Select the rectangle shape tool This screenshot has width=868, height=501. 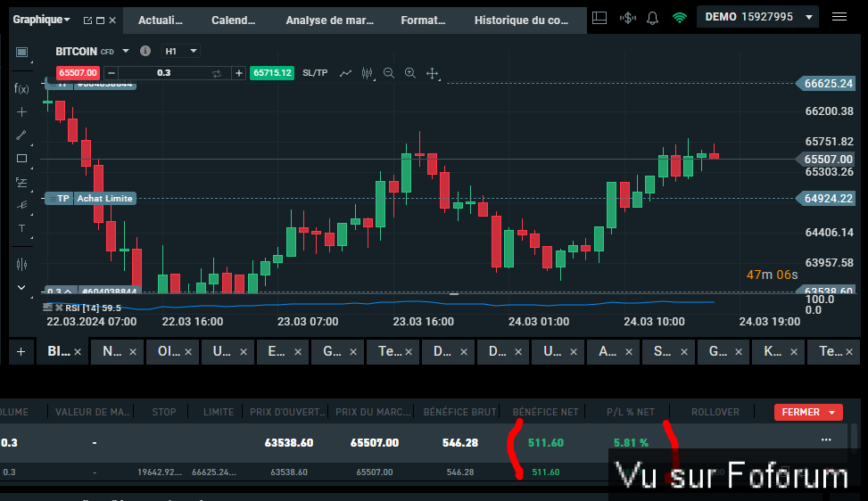pyautogui.click(x=22, y=159)
